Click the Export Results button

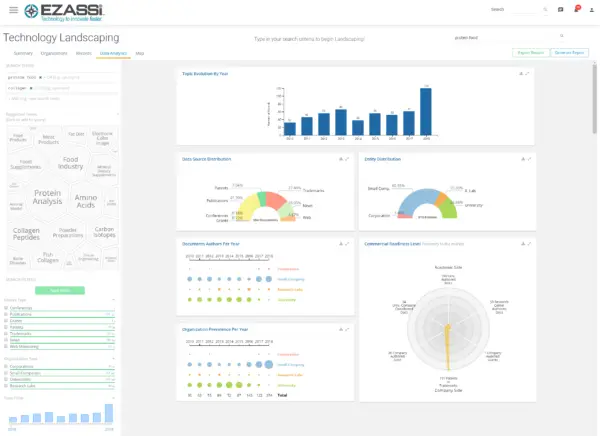click(531, 52)
